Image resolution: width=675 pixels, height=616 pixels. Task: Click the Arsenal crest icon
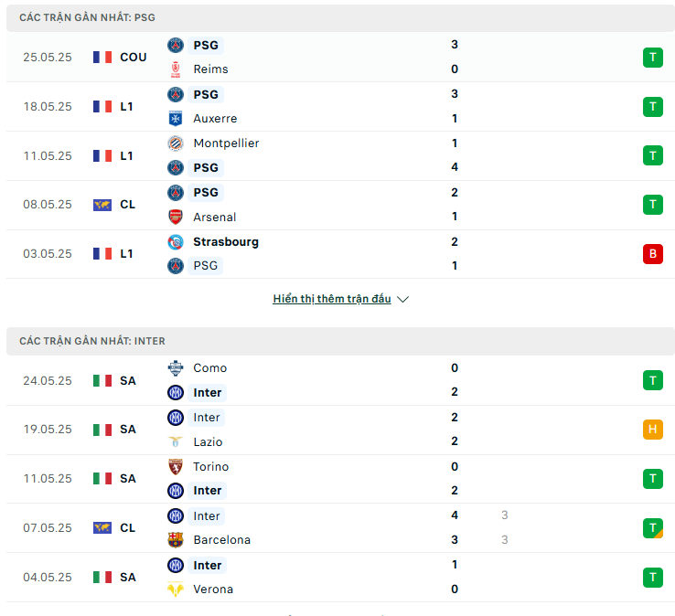tap(176, 217)
